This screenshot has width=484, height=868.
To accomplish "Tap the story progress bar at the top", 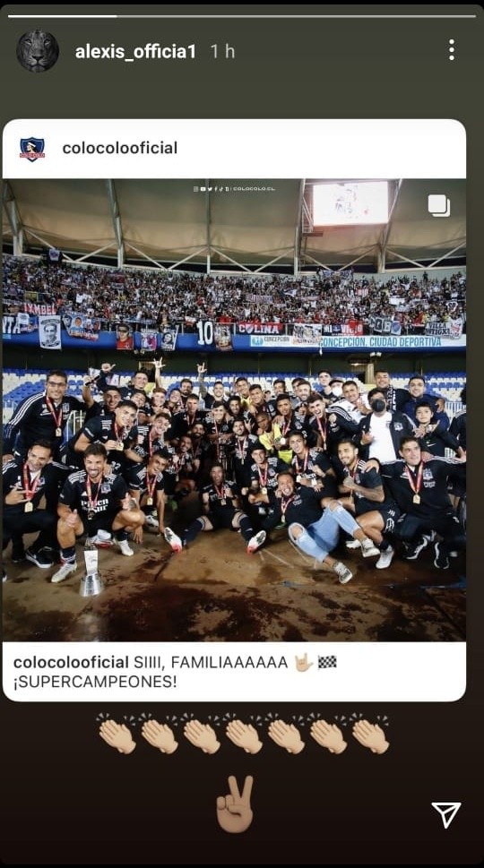I will pyautogui.click(x=242, y=16).
